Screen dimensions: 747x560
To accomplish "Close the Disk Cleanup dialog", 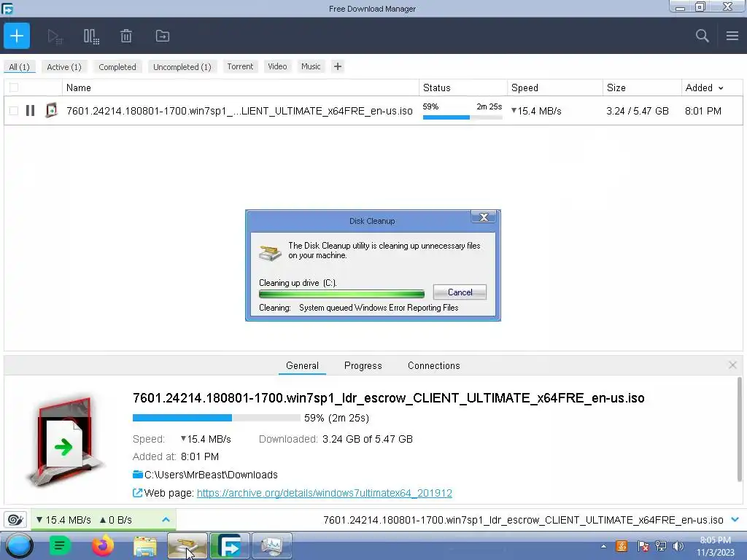I will pos(484,217).
